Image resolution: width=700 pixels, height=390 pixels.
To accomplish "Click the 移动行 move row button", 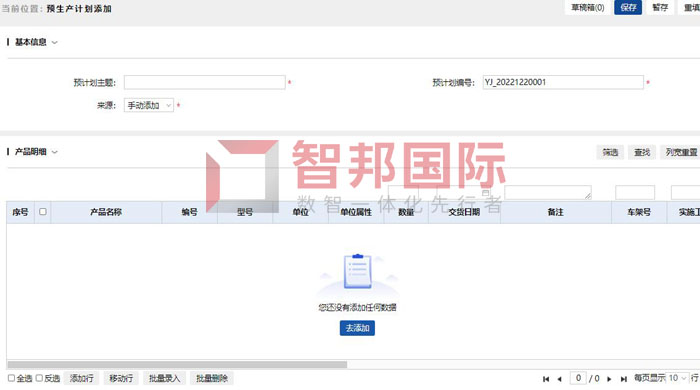I will click(x=121, y=378).
